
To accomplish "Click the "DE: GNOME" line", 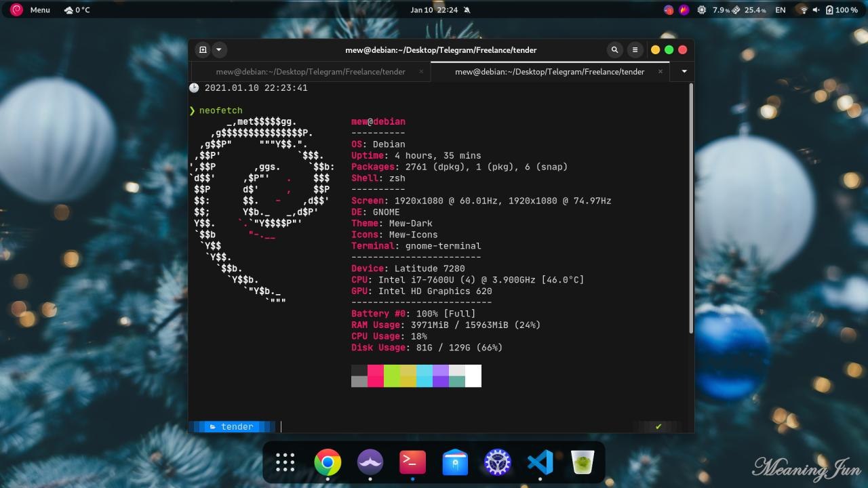I will coord(376,212).
